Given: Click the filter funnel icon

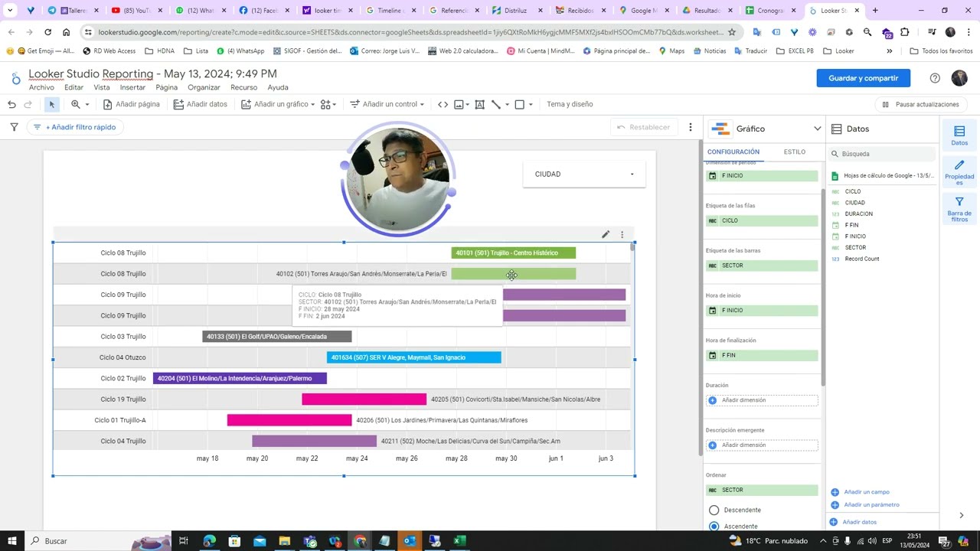Looking at the screenshot, I should (x=14, y=127).
